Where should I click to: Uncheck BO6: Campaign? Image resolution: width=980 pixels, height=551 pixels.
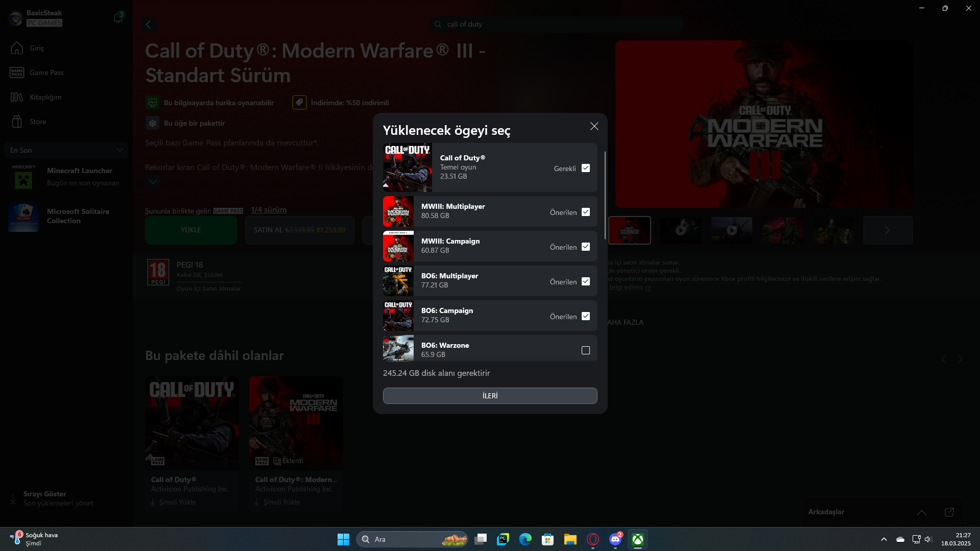coord(586,316)
